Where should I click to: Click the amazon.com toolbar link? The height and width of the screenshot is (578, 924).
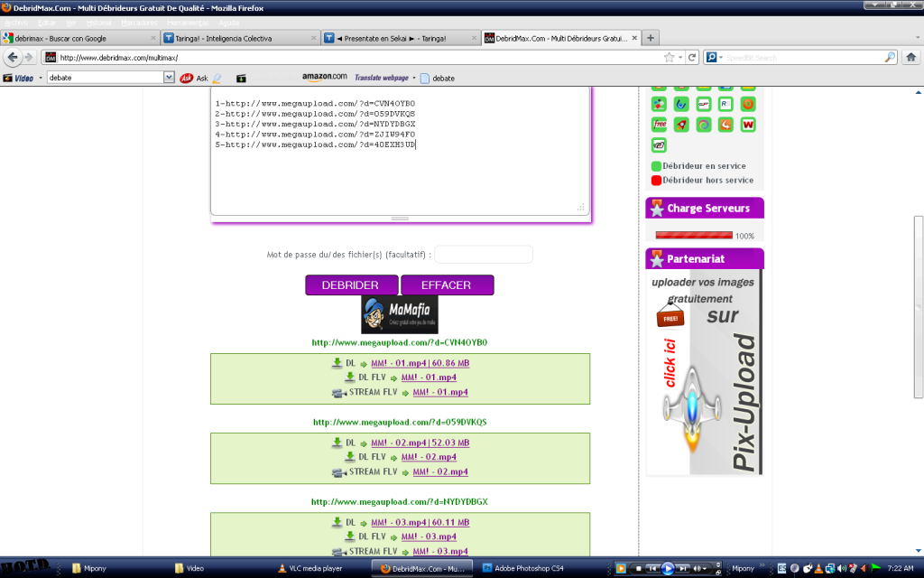[x=325, y=78]
